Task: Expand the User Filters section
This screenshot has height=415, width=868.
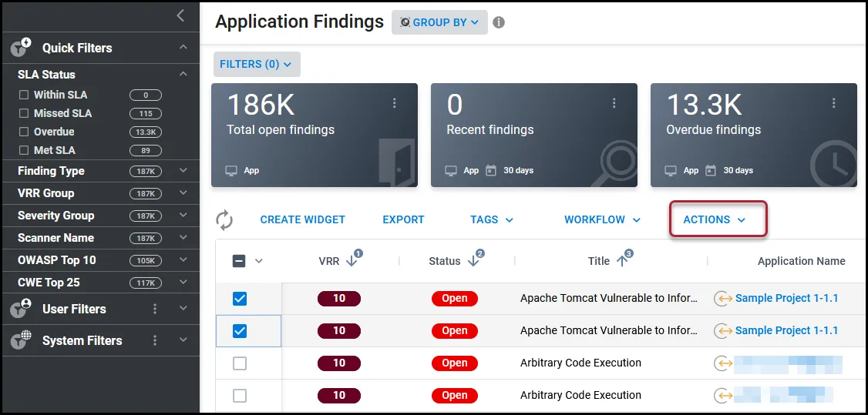Action: pos(183,308)
